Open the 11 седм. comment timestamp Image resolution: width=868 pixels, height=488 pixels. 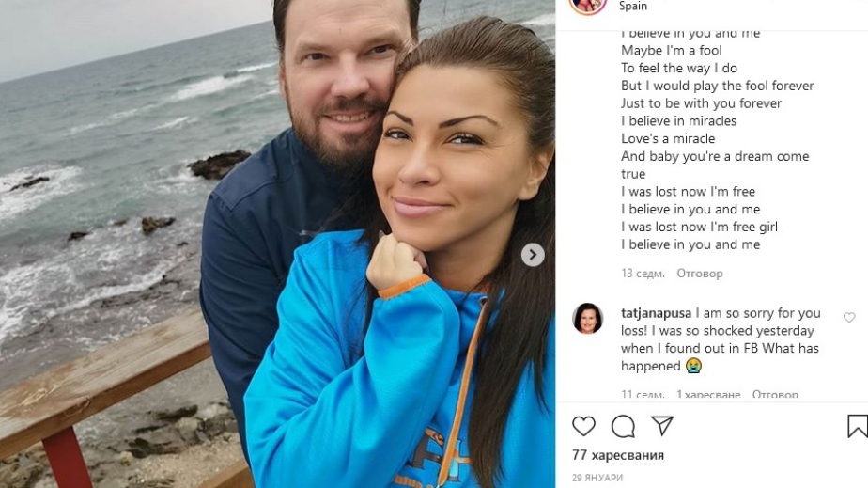coord(643,394)
